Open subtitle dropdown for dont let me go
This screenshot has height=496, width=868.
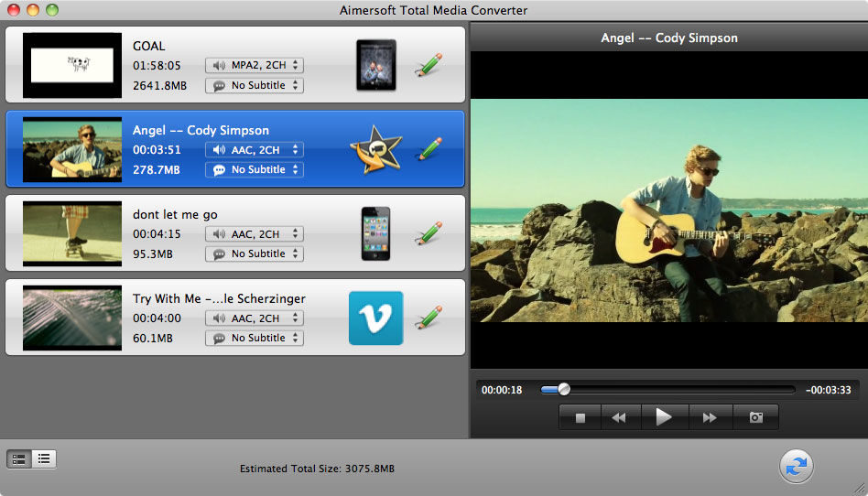tap(255, 253)
